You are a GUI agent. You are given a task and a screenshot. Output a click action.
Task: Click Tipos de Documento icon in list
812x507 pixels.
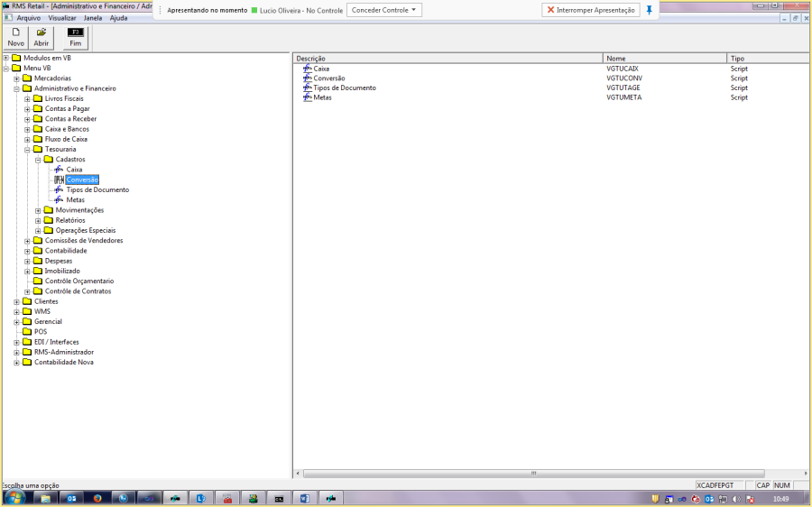[307, 88]
